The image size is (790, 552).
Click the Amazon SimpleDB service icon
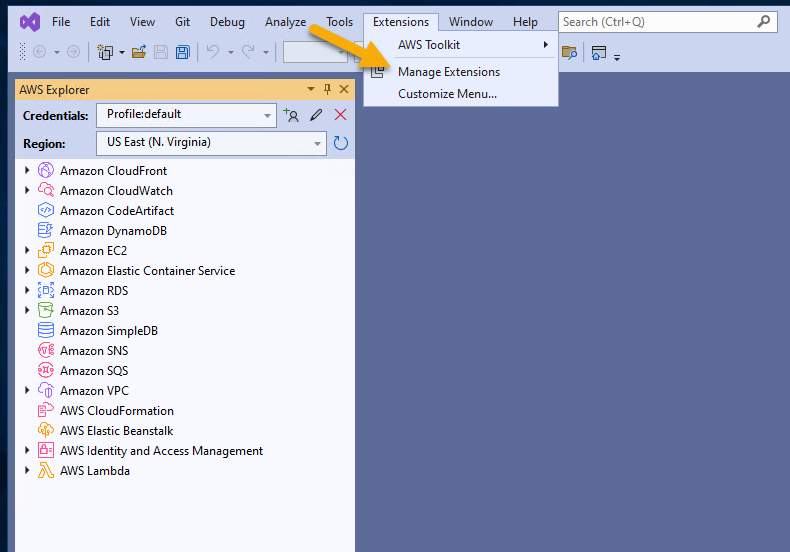pyautogui.click(x=46, y=330)
